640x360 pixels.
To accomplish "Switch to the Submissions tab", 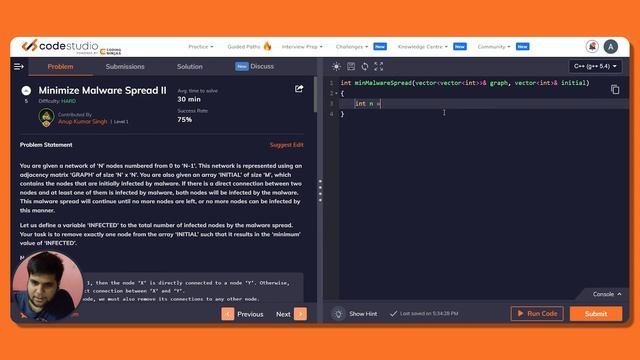I will (x=125, y=67).
